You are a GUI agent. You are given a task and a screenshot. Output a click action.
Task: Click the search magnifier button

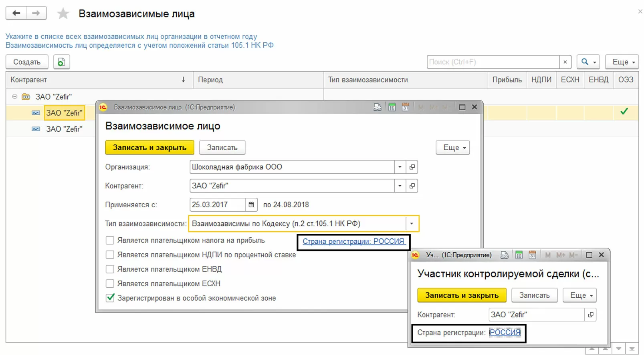[x=588, y=62]
